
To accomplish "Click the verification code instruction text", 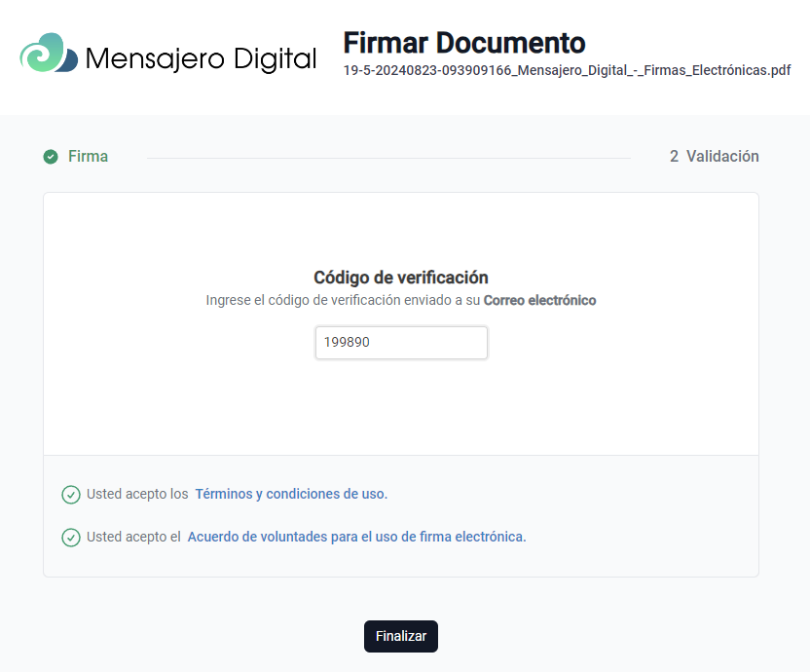I will (344, 301).
